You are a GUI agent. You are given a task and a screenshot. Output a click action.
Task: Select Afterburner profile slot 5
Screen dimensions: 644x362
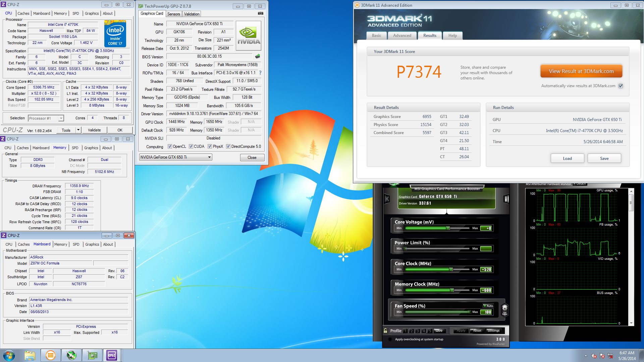click(x=430, y=331)
